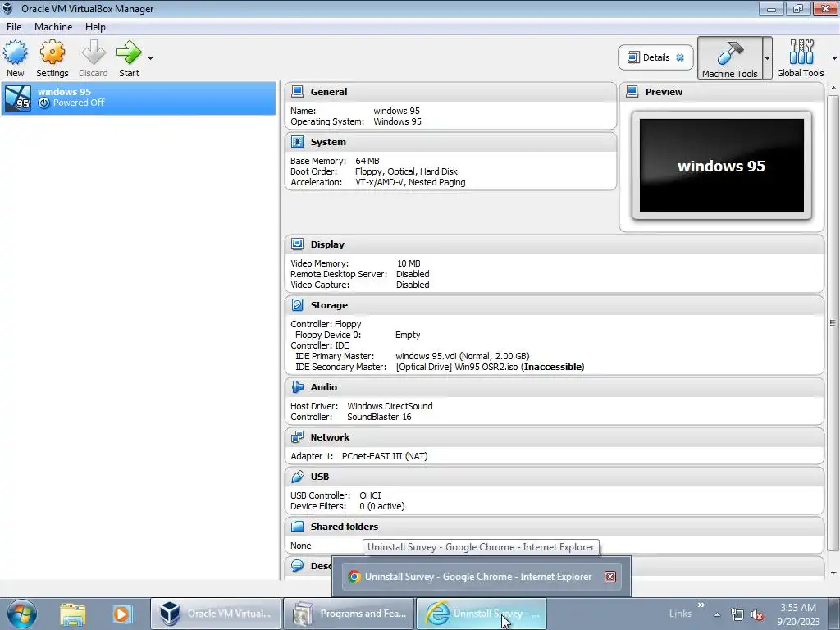Open the Machine menu
Viewport: 840px width, 630px height.
tap(53, 27)
